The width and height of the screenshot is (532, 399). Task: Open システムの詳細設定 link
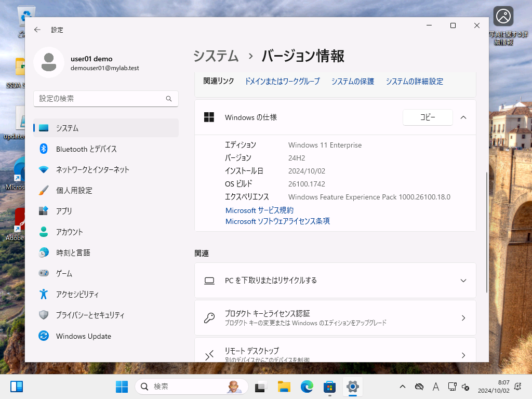point(414,82)
